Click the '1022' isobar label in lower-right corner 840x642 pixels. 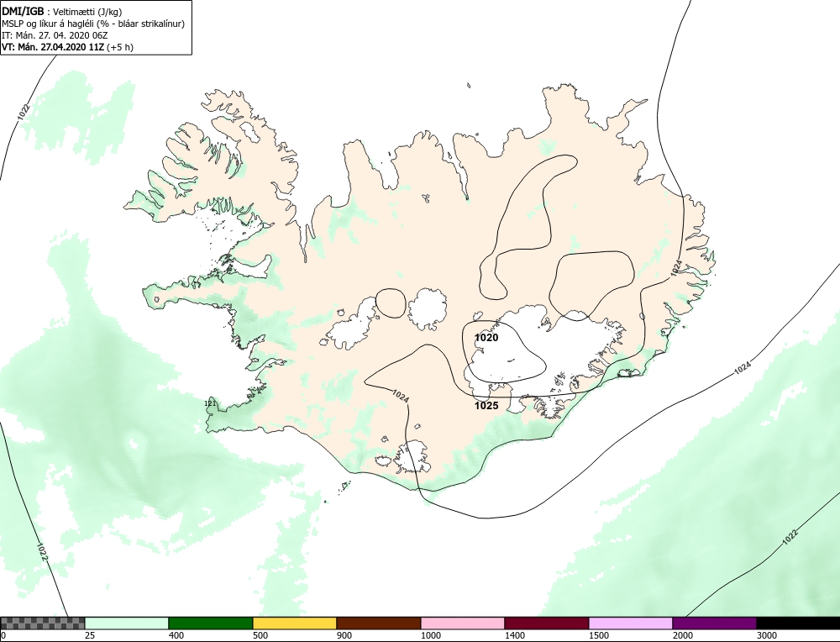[x=790, y=537]
